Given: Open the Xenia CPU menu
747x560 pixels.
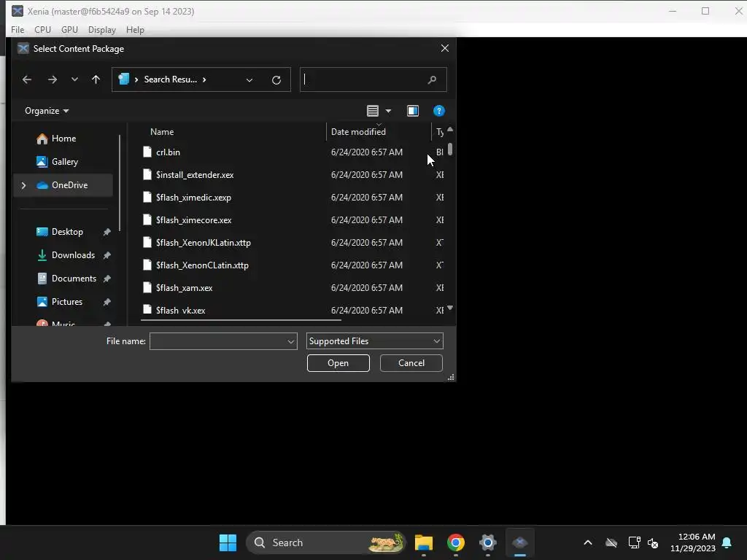Looking at the screenshot, I should (x=42, y=29).
